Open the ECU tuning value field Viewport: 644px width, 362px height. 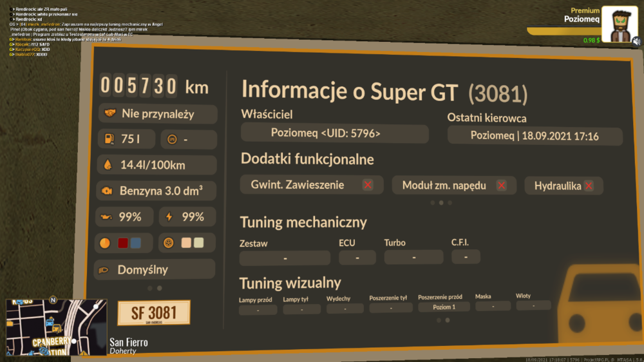pyautogui.click(x=357, y=258)
